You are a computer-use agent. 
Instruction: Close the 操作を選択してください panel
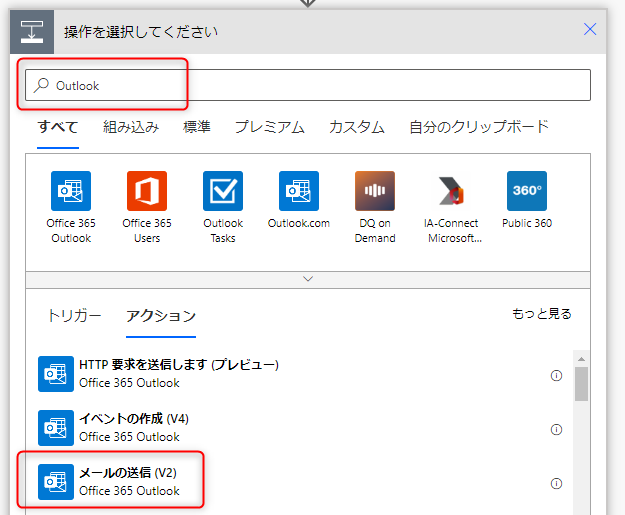click(x=590, y=29)
